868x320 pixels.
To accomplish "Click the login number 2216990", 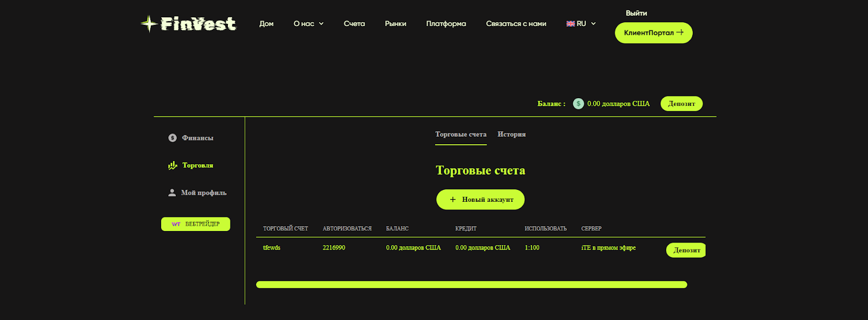I will point(334,247).
